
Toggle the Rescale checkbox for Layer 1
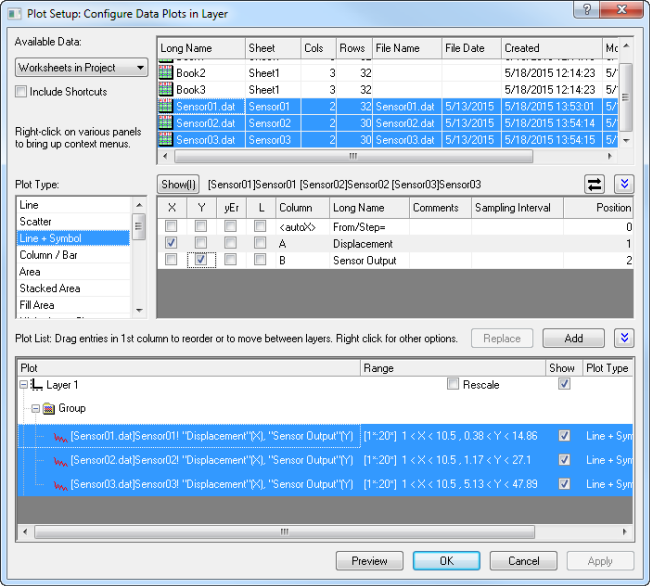point(454,384)
